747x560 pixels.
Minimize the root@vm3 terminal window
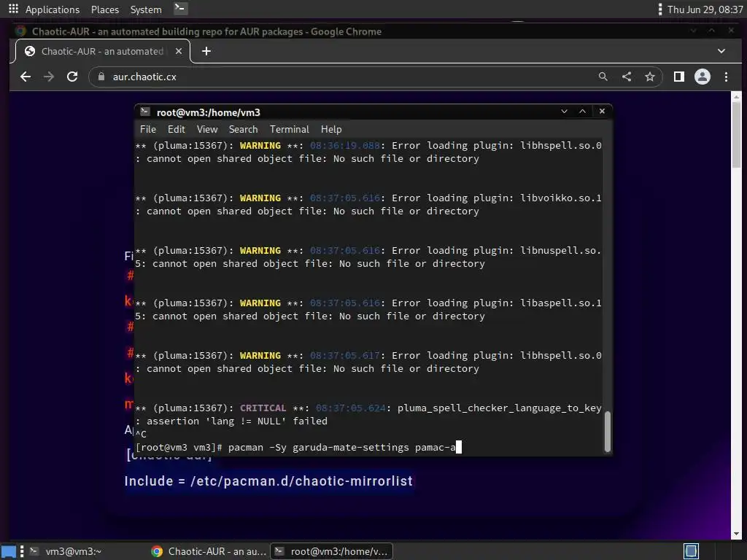click(x=564, y=112)
